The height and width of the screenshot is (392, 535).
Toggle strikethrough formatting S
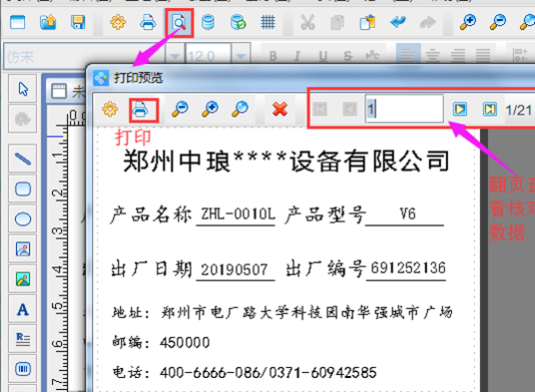point(347,56)
